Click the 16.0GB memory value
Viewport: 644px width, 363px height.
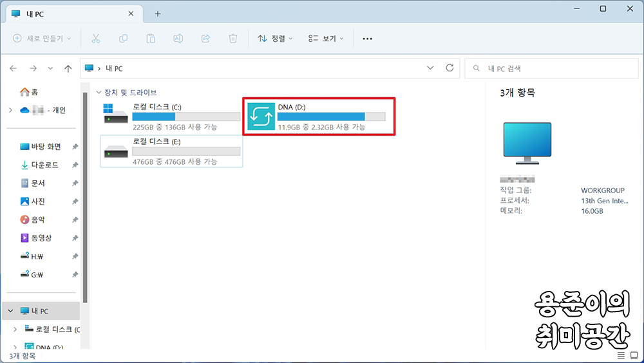click(x=592, y=211)
